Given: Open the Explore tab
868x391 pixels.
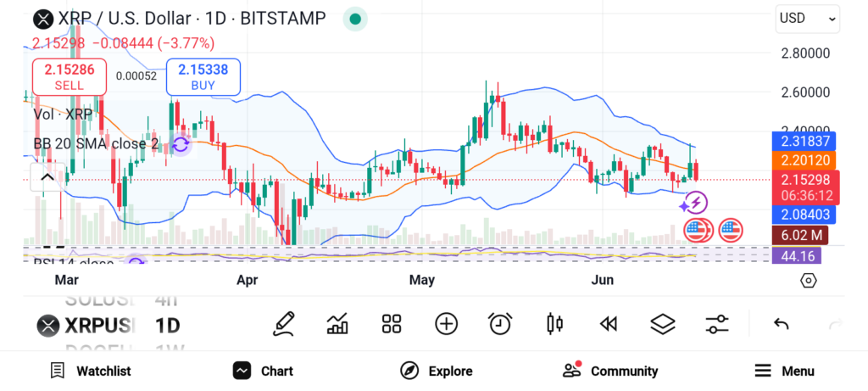Looking at the screenshot, I should coord(437,371).
